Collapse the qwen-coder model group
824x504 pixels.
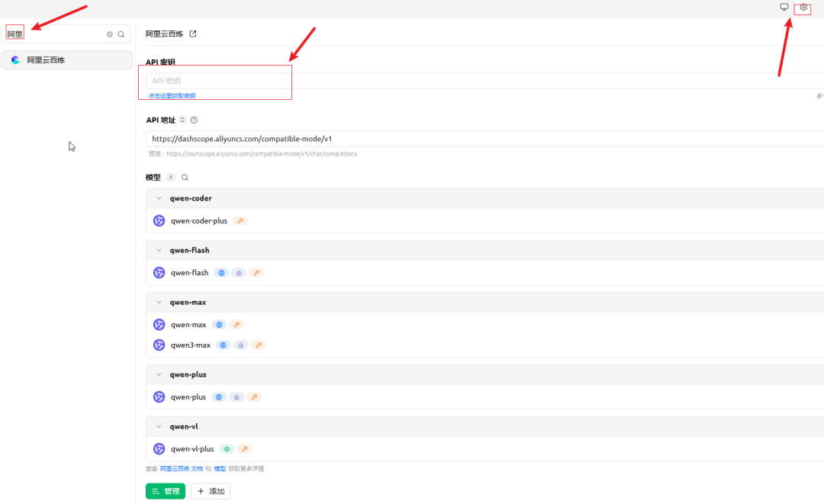[159, 198]
